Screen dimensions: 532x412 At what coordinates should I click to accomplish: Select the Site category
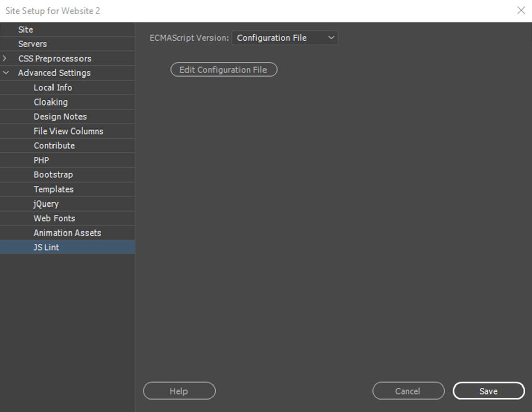click(67, 30)
